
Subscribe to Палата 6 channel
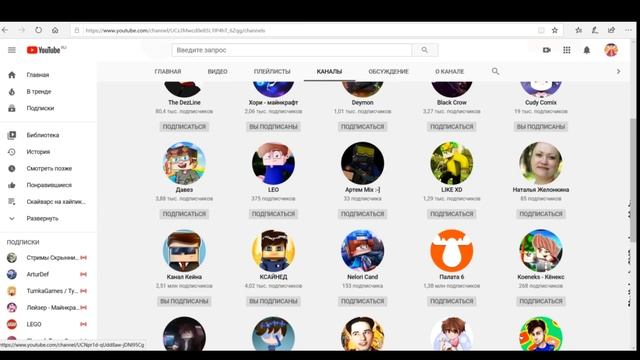(x=451, y=301)
